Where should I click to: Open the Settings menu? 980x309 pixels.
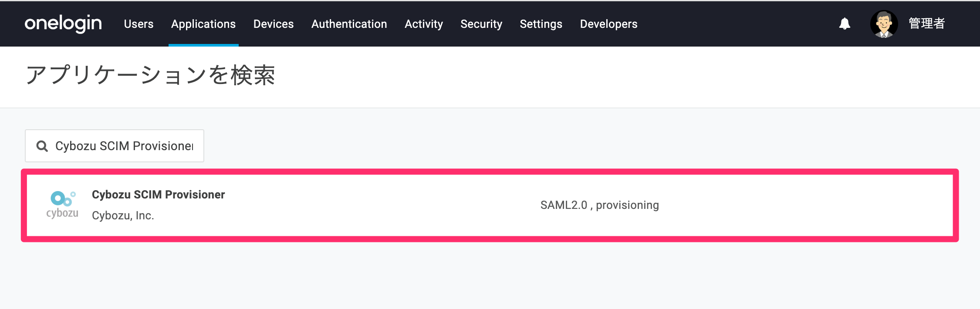click(x=541, y=24)
